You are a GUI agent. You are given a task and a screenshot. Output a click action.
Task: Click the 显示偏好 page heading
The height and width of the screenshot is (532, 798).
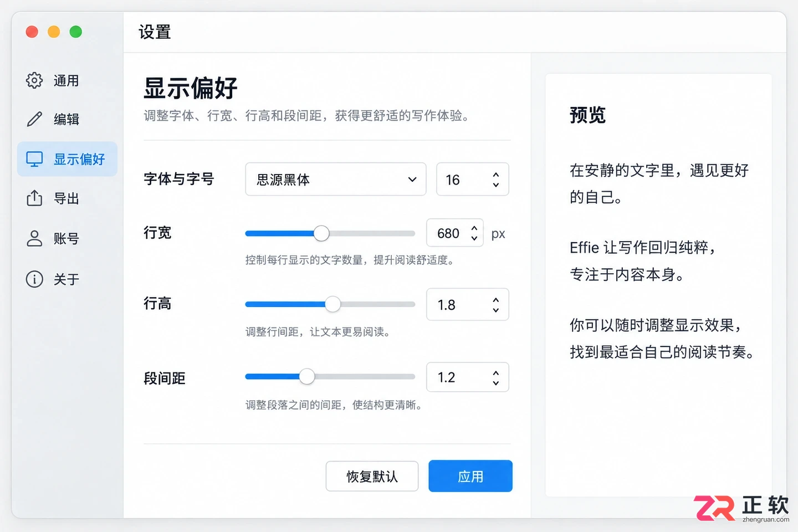point(190,88)
